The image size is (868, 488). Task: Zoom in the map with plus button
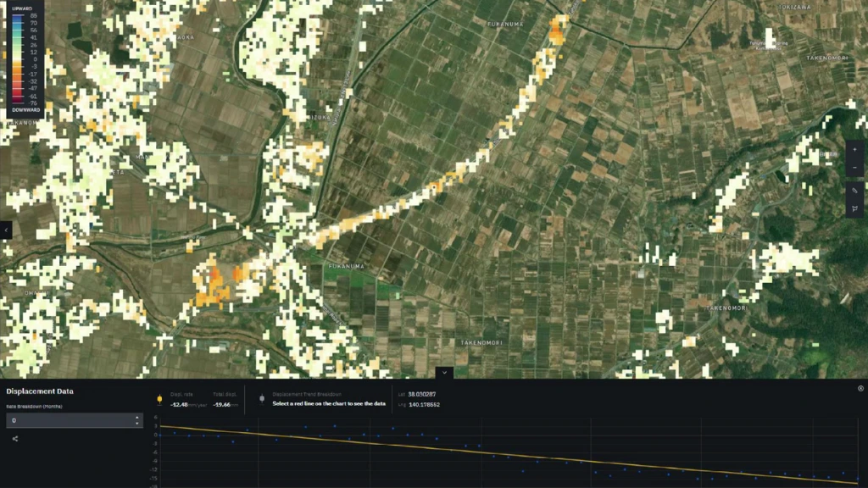pyautogui.click(x=854, y=149)
